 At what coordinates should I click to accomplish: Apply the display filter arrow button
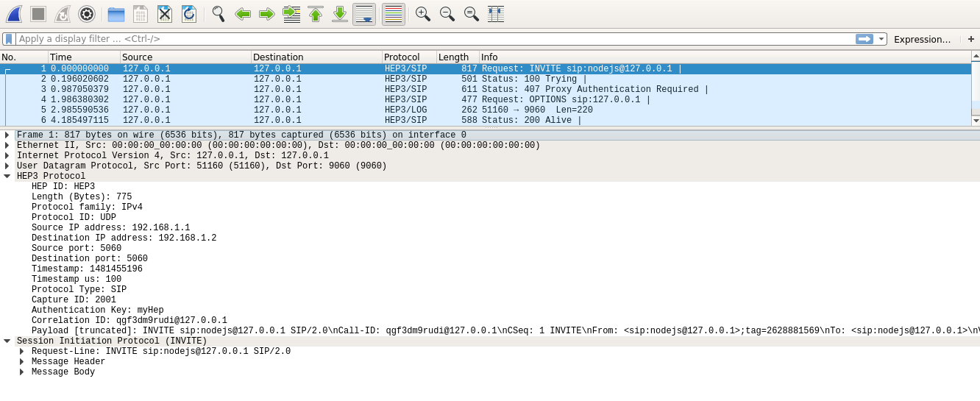coord(864,39)
